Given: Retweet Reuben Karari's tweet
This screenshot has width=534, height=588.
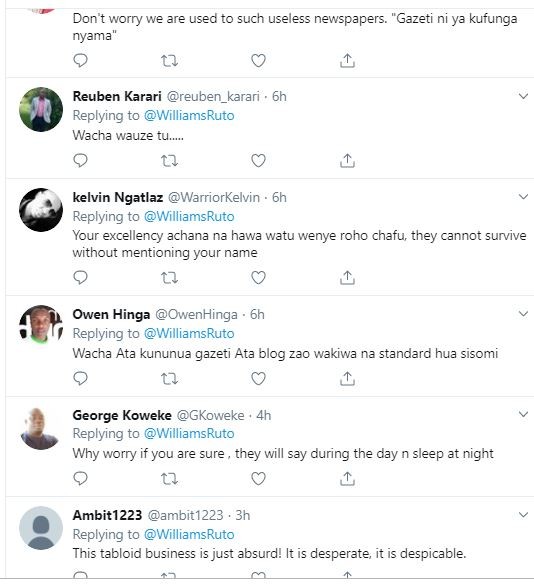Looking at the screenshot, I should [x=169, y=161].
